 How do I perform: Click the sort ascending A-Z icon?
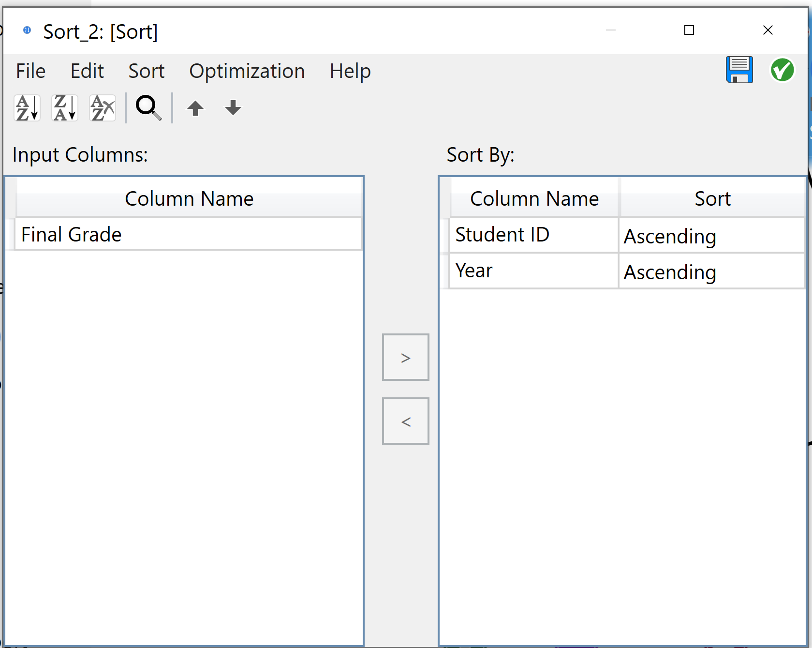click(27, 108)
